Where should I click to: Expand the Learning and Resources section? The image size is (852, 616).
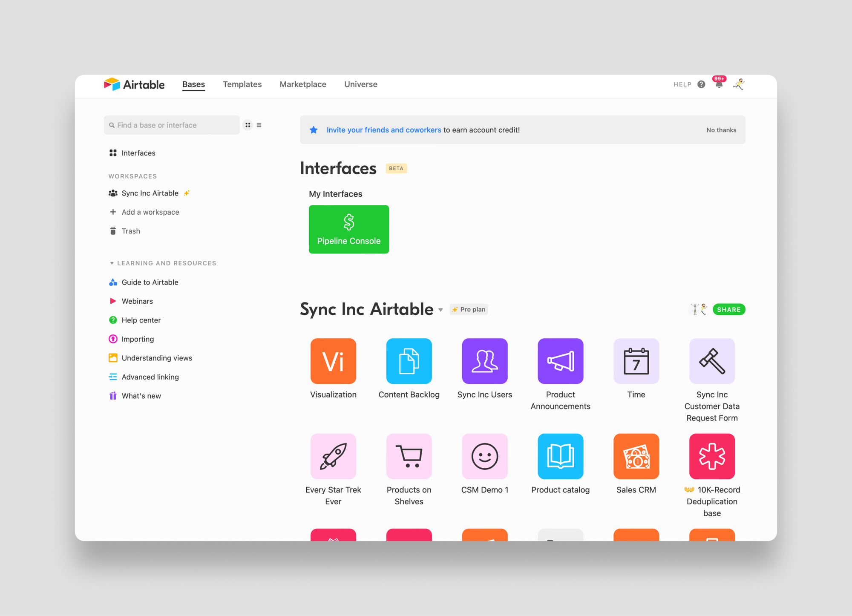click(x=110, y=263)
